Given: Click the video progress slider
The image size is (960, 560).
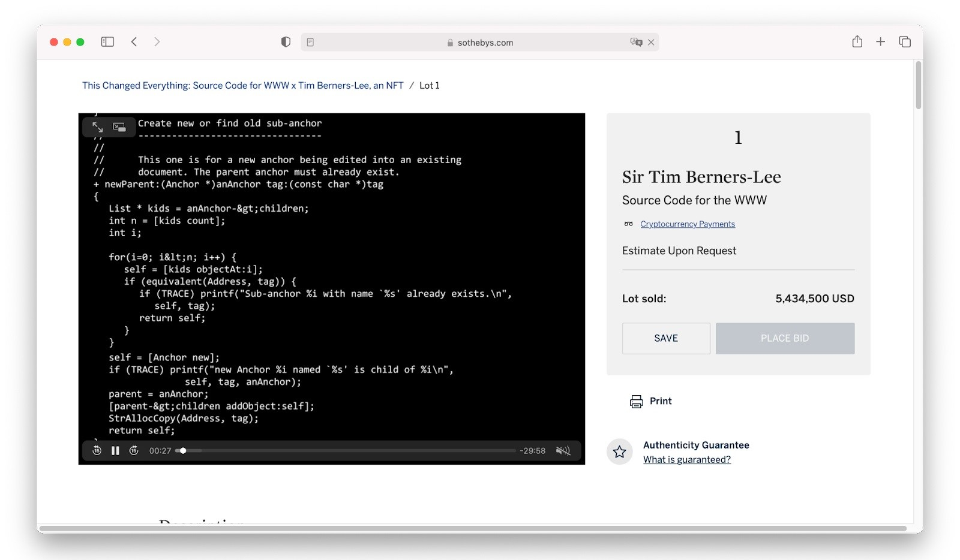Looking at the screenshot, I should point(348,451).
